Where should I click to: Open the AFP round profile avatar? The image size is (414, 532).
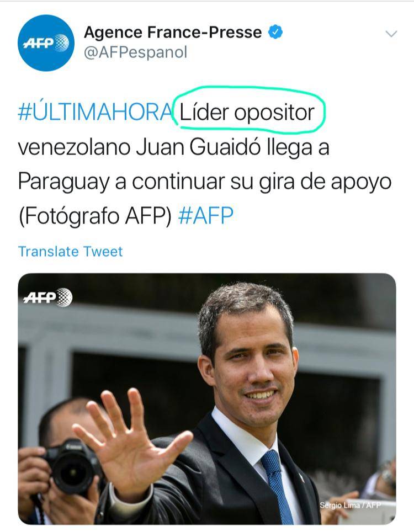pos(46,42)
